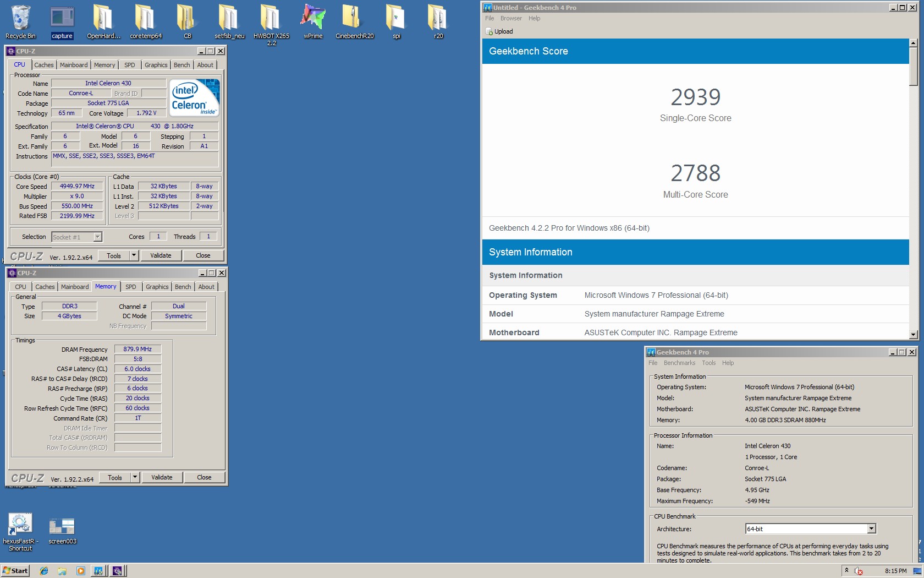Click Tools button in top CPU-Z window
Screen dimensions: 924x578
click(114, 255)
